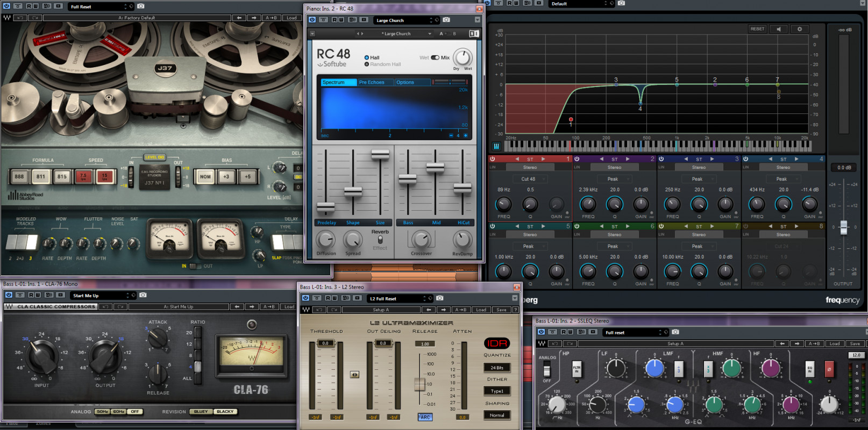Open Frequency EQ settings gear

pyautogui.click(x=800, y=29)
